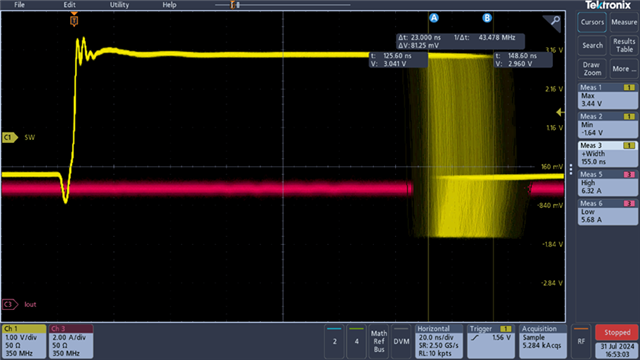The width and height of the screenshot is (640, 360).
Task: Open the File menu
Action: [x=20, y=5]
